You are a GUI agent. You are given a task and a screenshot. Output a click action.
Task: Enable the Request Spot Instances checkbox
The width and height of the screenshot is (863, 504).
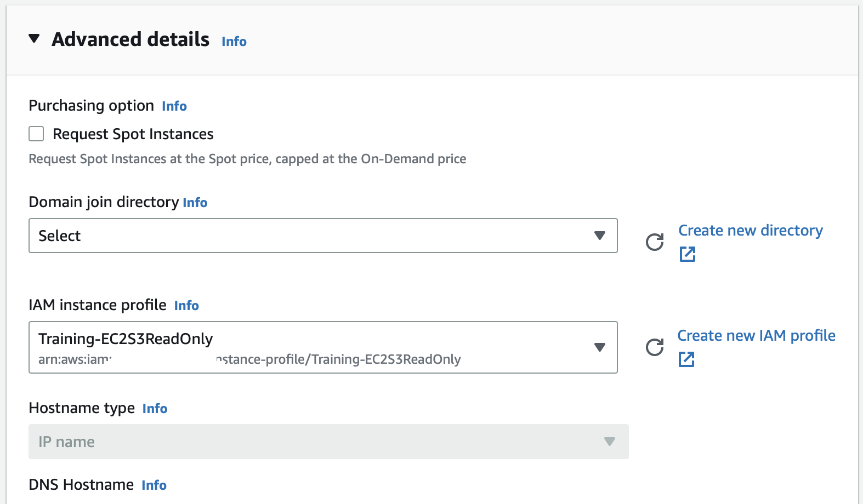(x=36, y=134)
